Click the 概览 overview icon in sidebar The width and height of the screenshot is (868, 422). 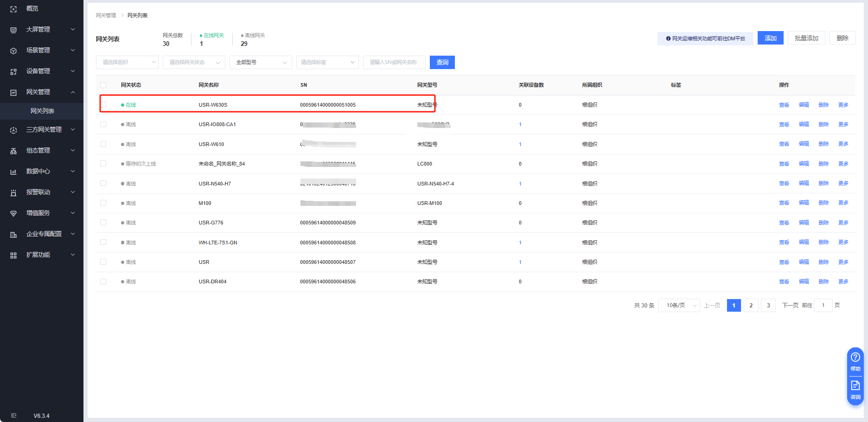[x=13, y=9]
